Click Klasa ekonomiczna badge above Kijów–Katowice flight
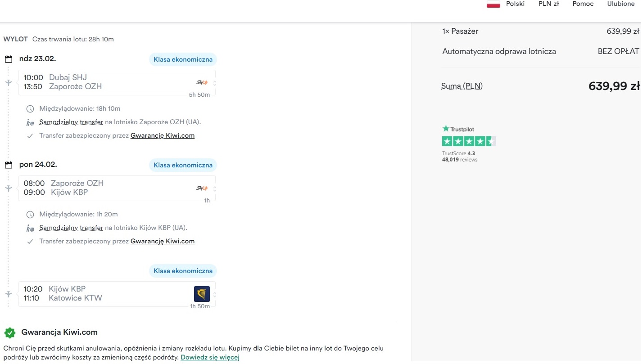Image resolution: width=643 pixels, height=364 pixels. [x=183, y=271]
